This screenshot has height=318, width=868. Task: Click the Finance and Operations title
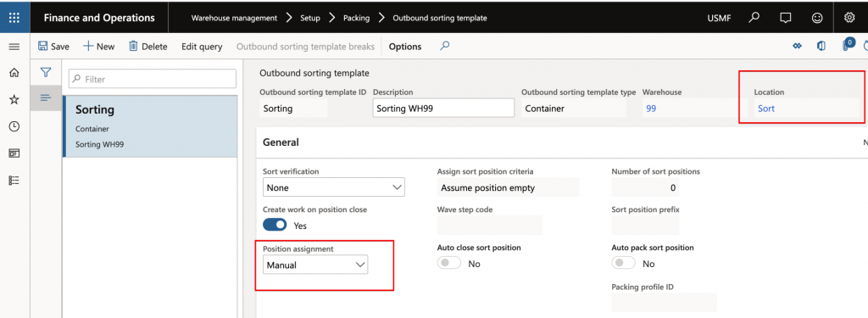[99, 18]
